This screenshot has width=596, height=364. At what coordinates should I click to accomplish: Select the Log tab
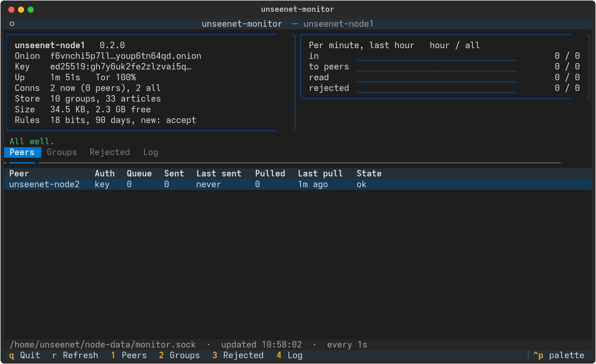click(x=150, y=152)
